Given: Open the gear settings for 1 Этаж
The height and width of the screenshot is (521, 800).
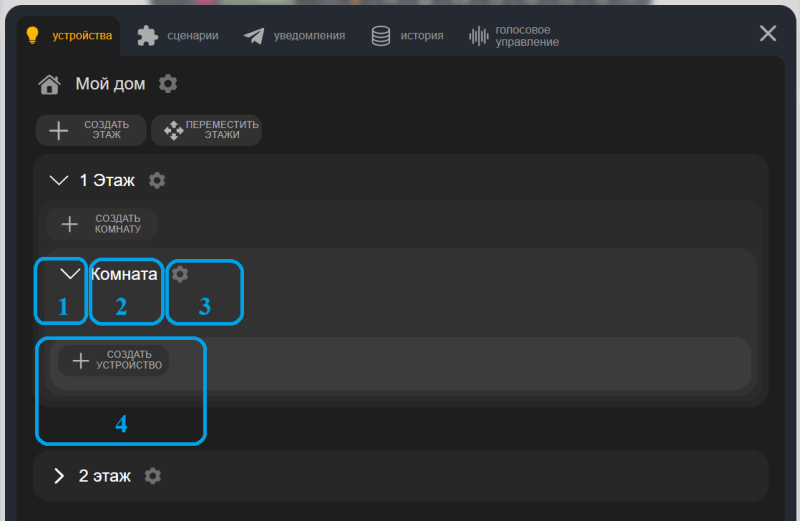Looking at the screenshot, I should tap(157, 180).
